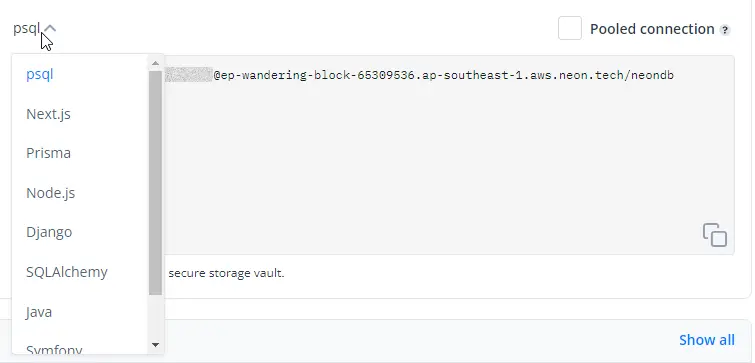Viewport: 755px width, 363px height.
Task: Open the Pooled connection help tooltip icon
Action: point(725,30)
